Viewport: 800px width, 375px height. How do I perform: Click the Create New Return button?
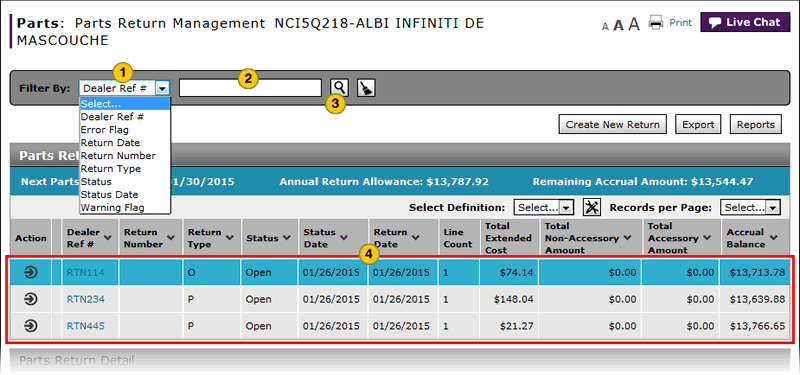tap(612, 124)
